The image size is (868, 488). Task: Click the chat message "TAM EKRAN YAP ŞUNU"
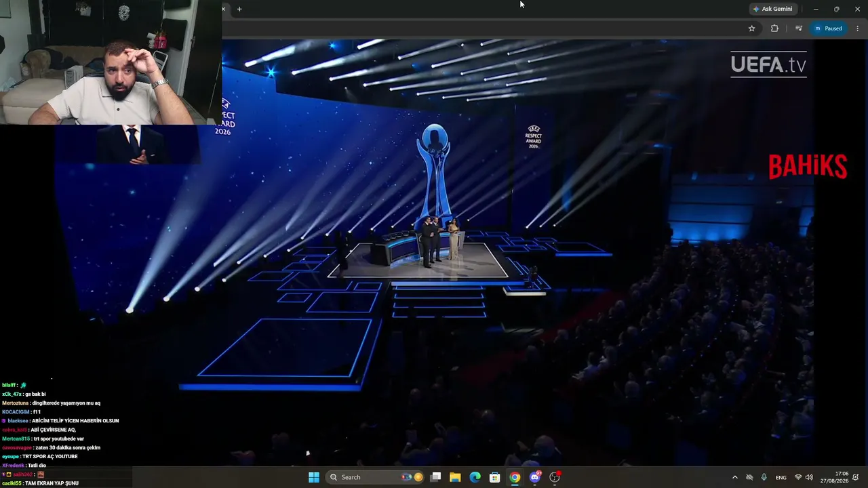(x=52, y=483)
